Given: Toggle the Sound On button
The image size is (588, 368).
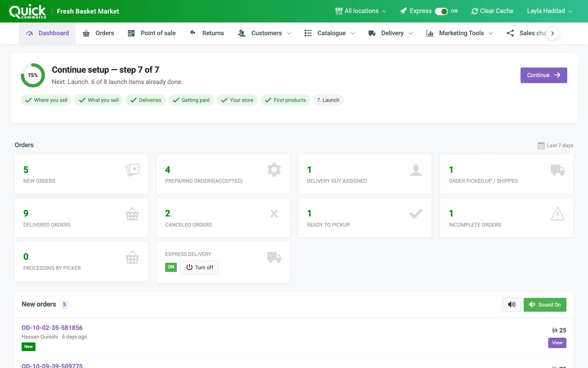Looking at the screenshot, I should pyautogui.click(x=545, y=305).
